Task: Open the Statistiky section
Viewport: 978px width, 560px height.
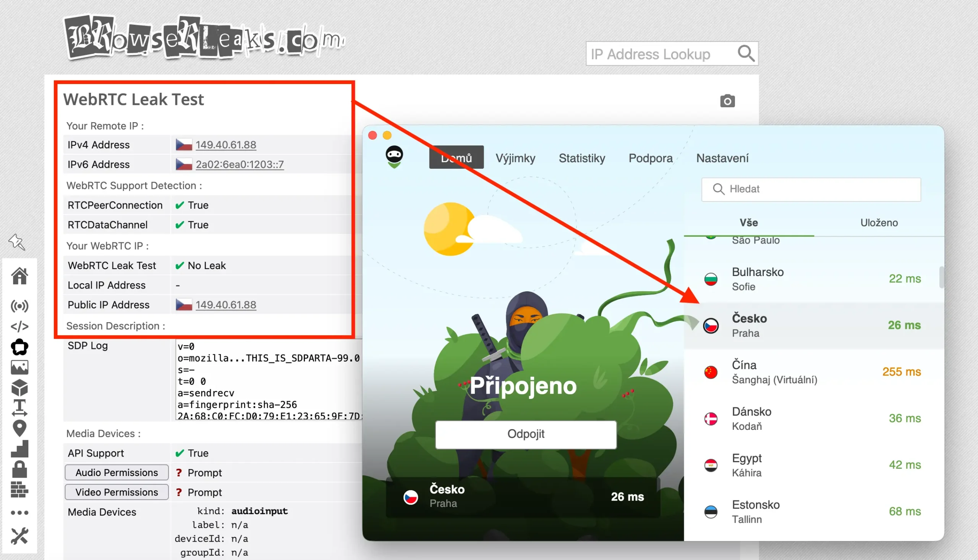Action: pyautogui.click(x=581, y=158)
